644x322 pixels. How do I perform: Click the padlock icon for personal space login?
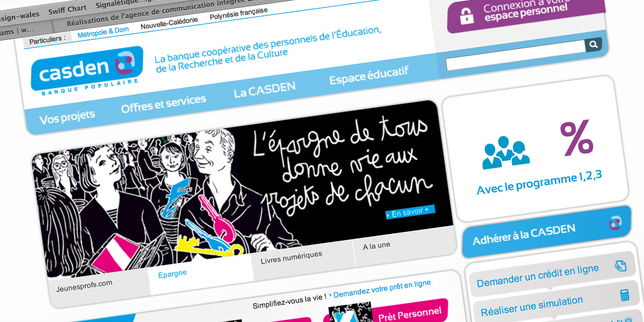tap(466, 16)
